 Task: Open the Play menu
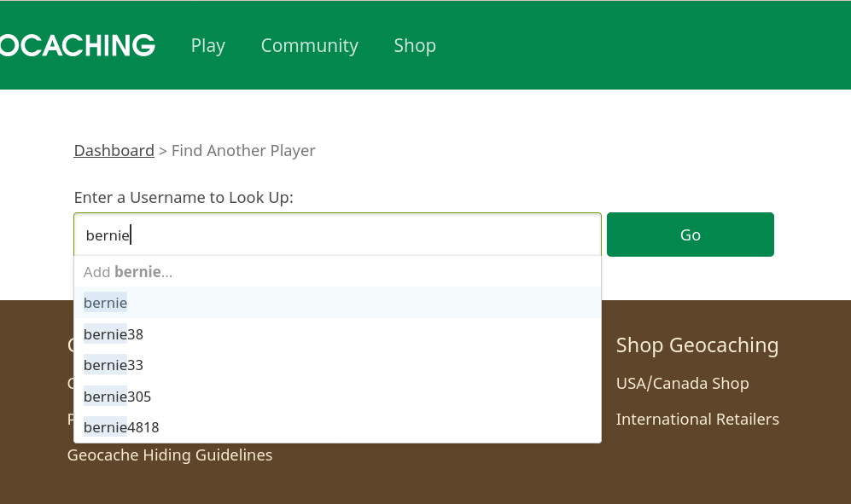point(208,45)
